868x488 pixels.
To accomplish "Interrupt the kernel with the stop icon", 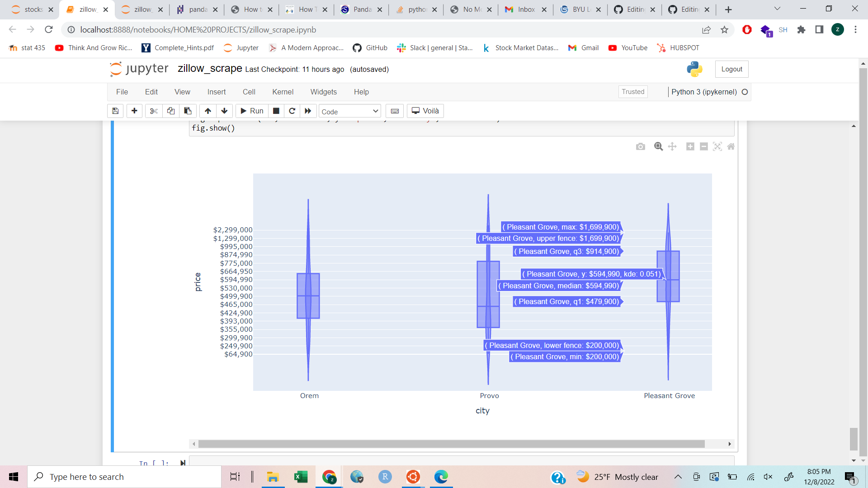I will [276, 111].
